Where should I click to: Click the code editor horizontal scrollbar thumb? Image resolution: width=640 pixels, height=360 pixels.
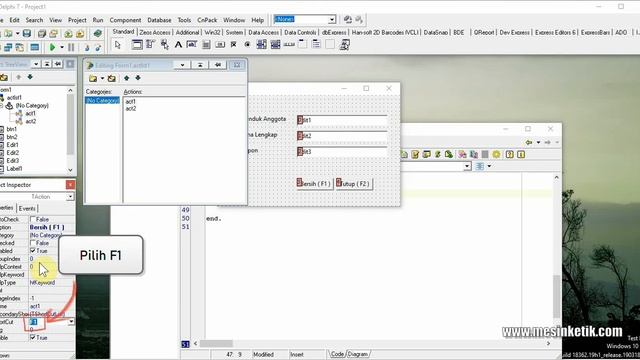[216, 344]
